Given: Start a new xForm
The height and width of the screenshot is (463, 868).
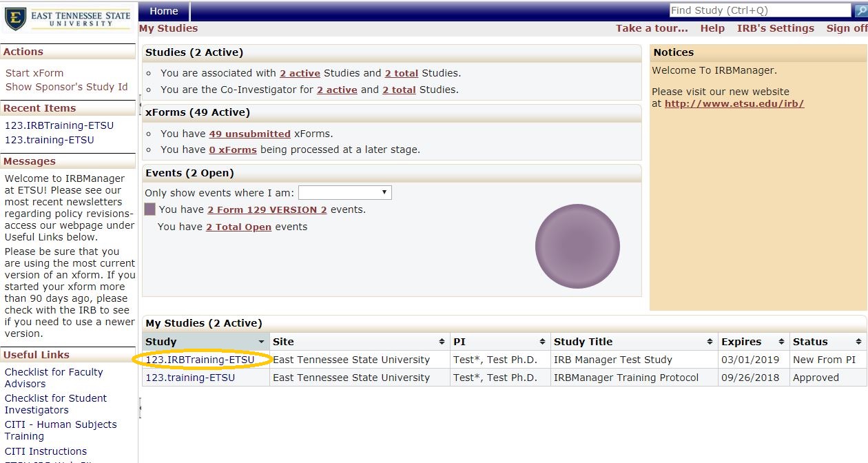Looking at the screenshot, I should click(x=34, y=73).
